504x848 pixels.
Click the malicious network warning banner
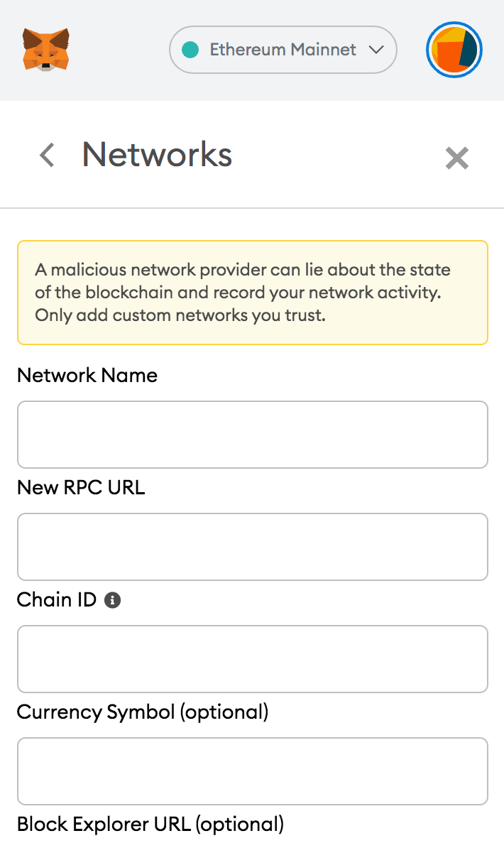point(252,293)
